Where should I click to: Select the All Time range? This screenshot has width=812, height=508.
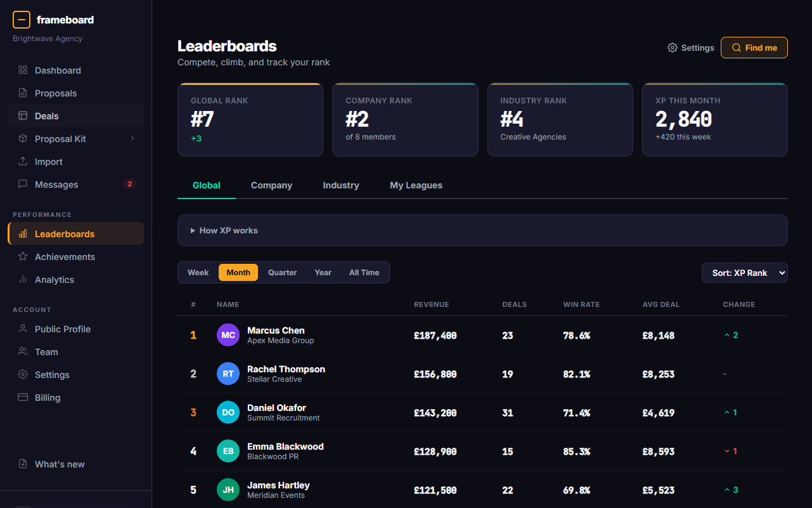pyautogui.click(x=364, y=273)
